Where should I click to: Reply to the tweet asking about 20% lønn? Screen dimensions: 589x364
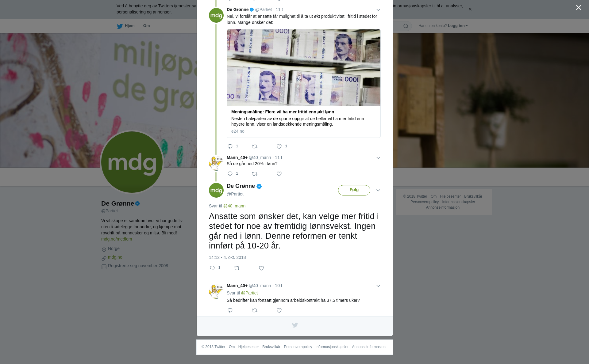230,174
